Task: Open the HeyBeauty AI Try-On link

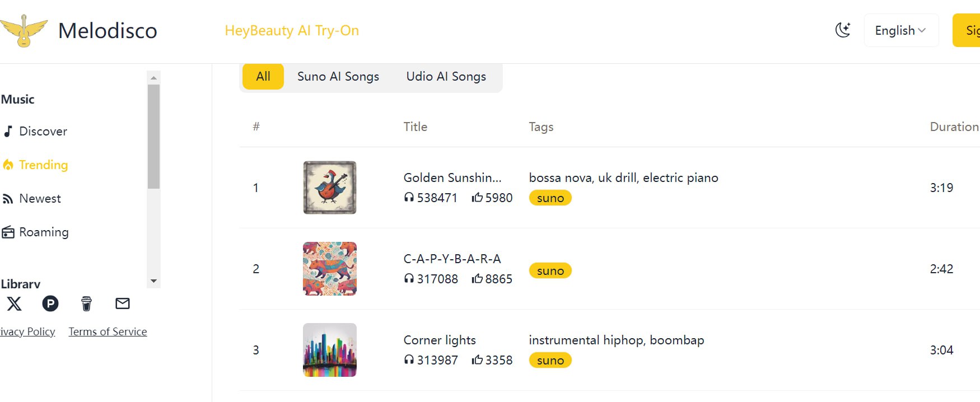Action: click(x=292, y=30)
